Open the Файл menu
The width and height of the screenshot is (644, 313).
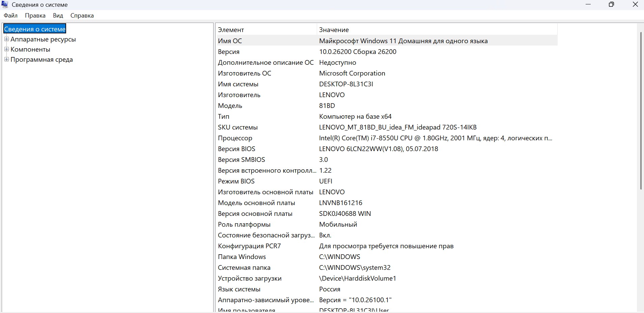click(11, 16)
